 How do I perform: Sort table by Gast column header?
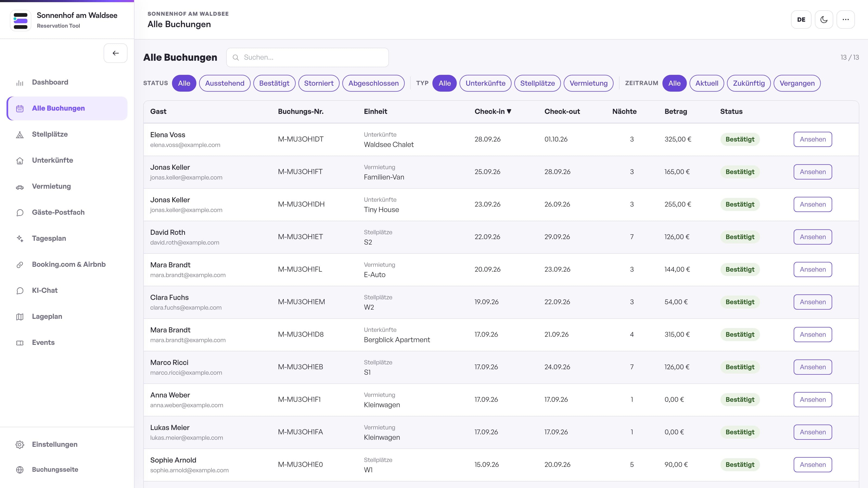[x=158, y=111]
